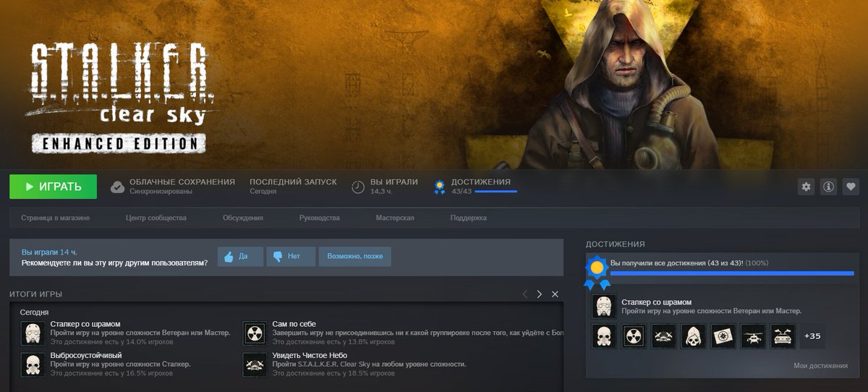Click the ДОСТИЖЕНИЯ panel heading on right
Image resolution: width=868 pixels, height=392 pixels.
(615, 244)
